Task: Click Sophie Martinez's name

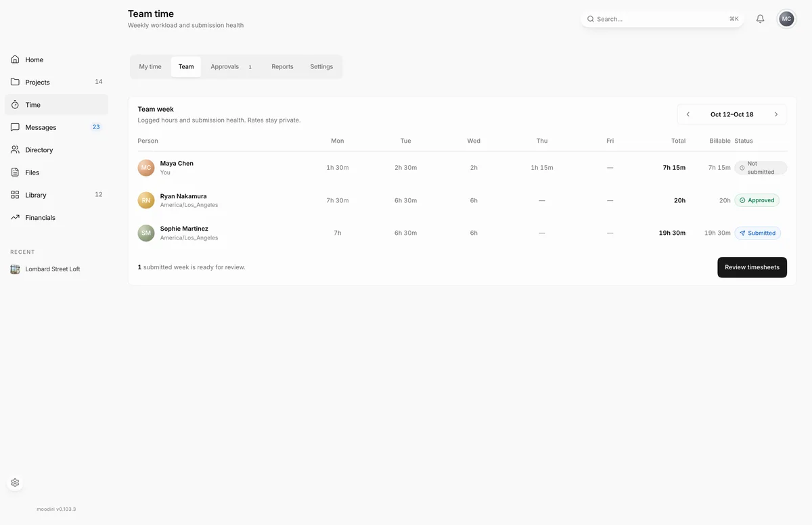Action: [x=184, y=229]
